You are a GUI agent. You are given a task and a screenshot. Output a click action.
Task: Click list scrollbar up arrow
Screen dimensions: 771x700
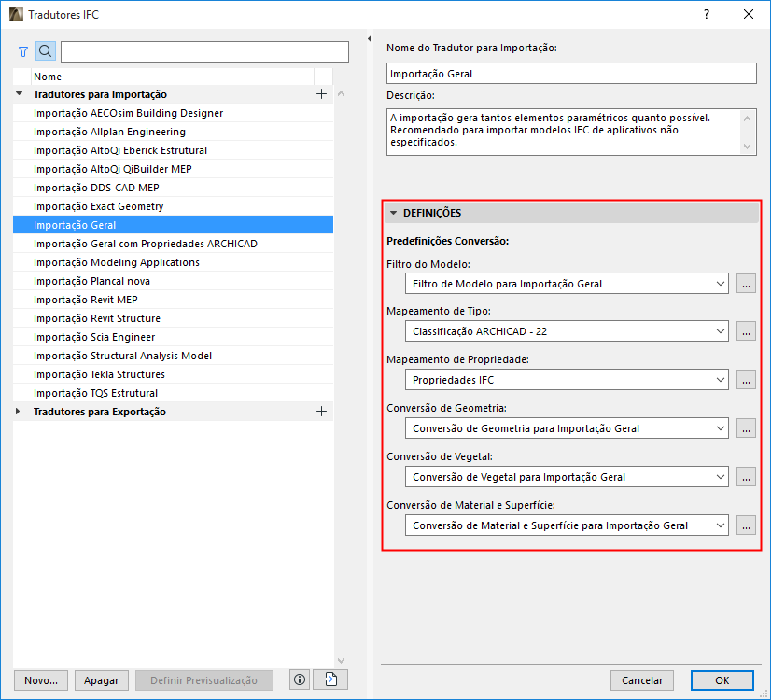[x=342, y=93]
